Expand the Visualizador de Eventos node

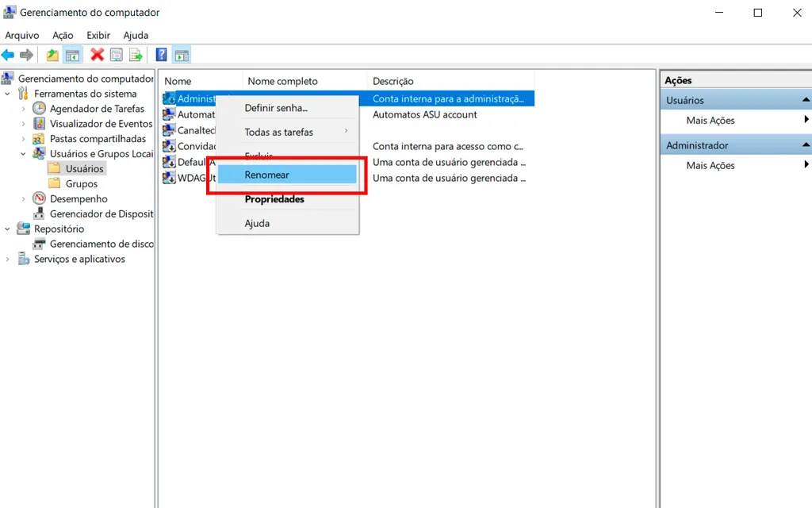point(23,124)
